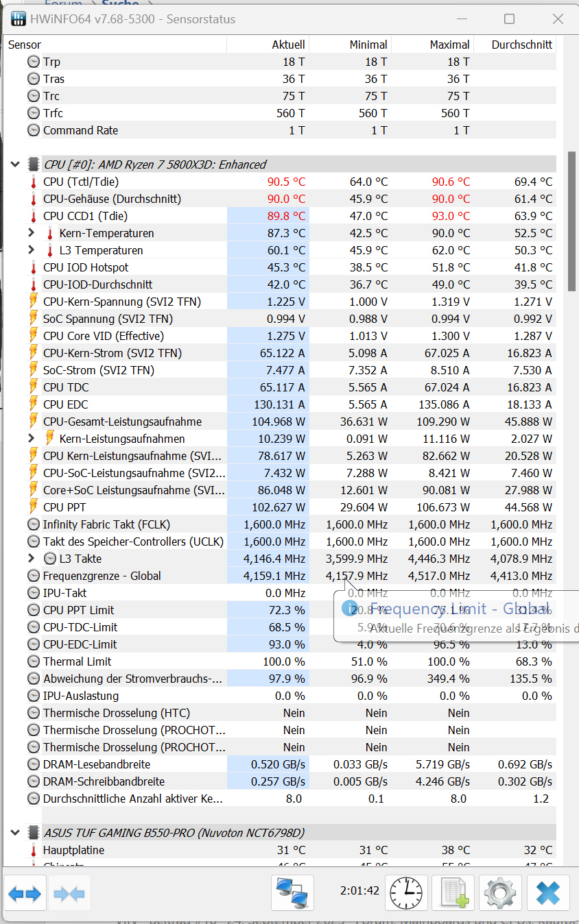Click the inward-pointing arrows icon
This screenshot has width=579, height=924.
point(69,892)
